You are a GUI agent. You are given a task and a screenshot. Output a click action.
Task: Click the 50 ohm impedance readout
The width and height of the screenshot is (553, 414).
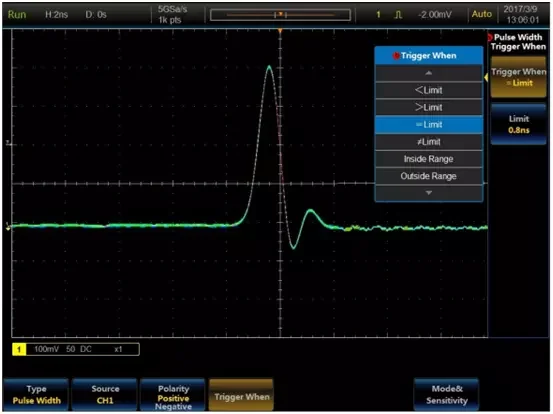71,349
